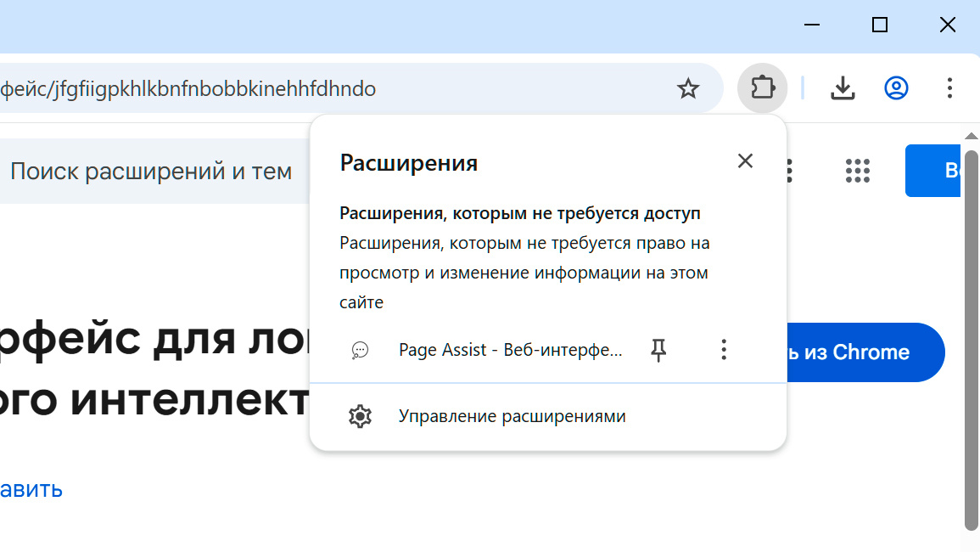
Task: Open the Extensions puzzle icon in toolbar
Action: coord(761,87)
